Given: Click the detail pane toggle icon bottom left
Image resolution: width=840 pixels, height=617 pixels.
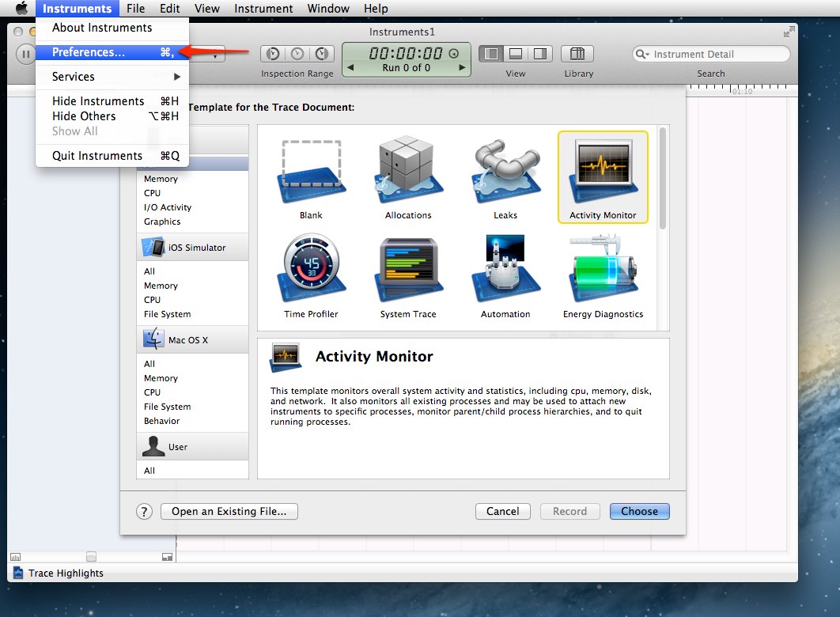Looking at the screenshot, I should point(167,557).
